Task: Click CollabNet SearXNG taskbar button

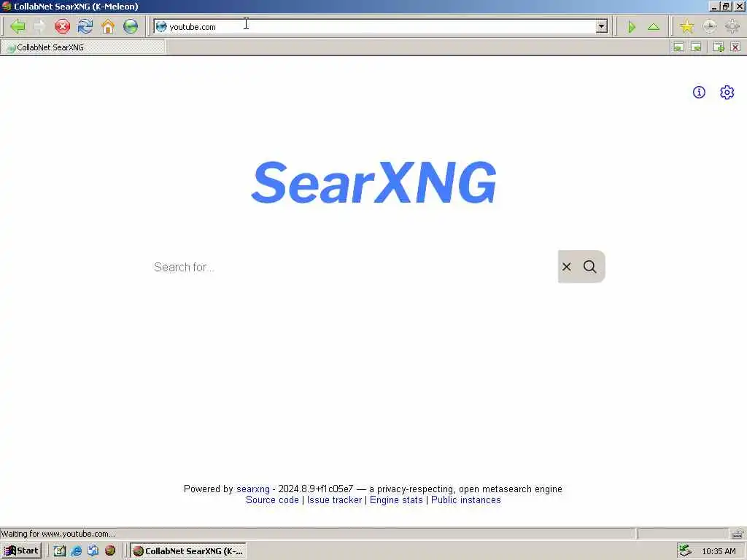Action: pyautogui.click(x=188, y=551)
